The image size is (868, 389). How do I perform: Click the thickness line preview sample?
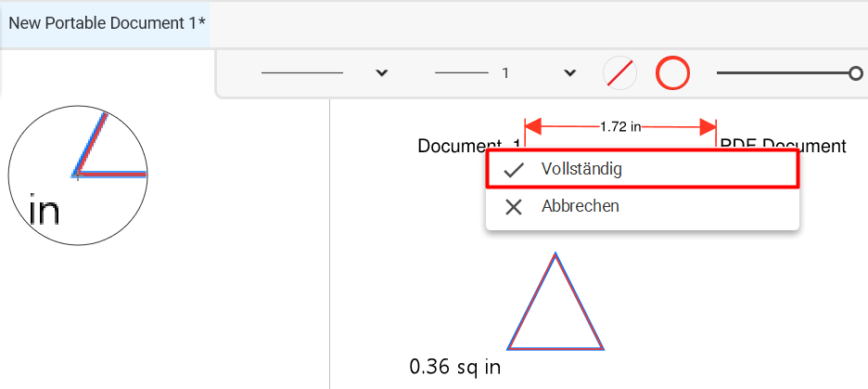pos(462,72)
